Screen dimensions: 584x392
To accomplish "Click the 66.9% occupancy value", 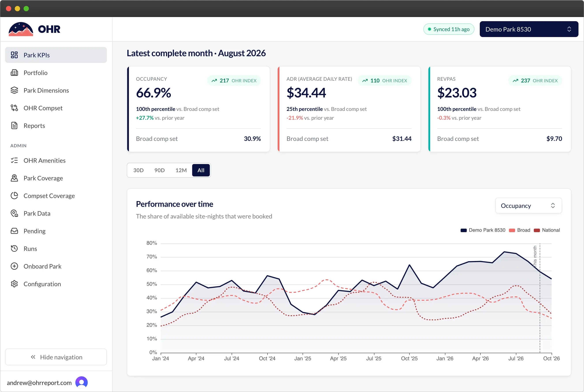I will coord(153,93).
